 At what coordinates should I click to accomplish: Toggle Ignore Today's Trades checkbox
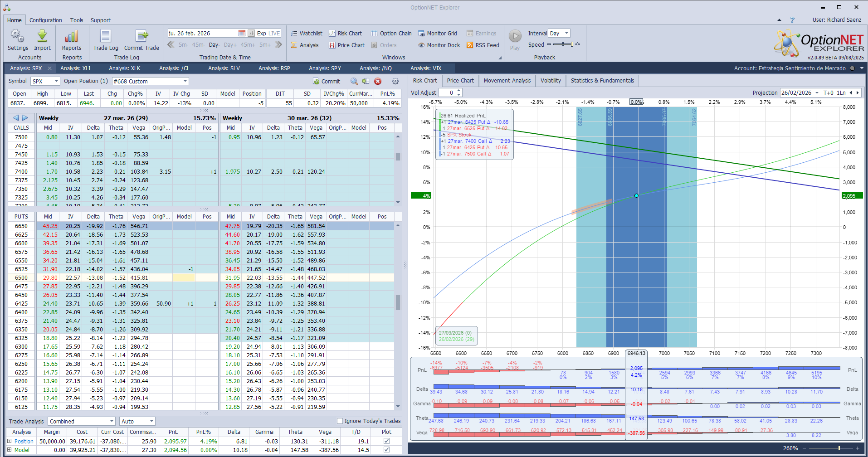tap(340, 421)
